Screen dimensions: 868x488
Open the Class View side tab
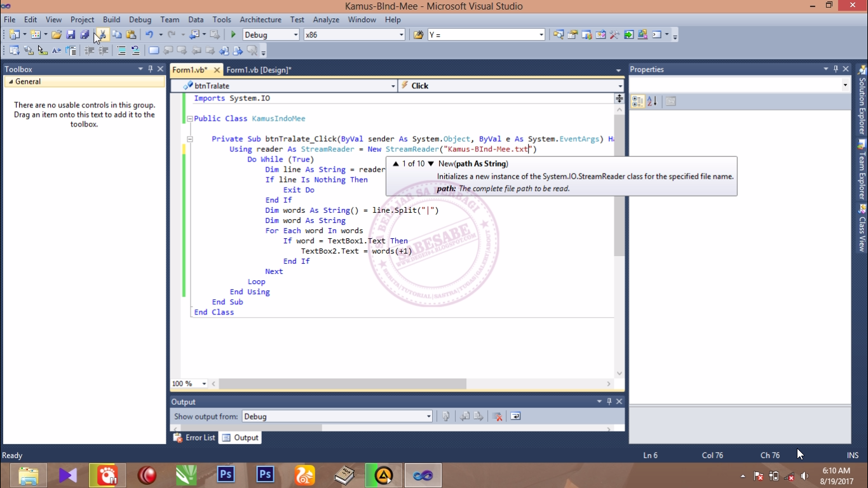click(862, 228)
